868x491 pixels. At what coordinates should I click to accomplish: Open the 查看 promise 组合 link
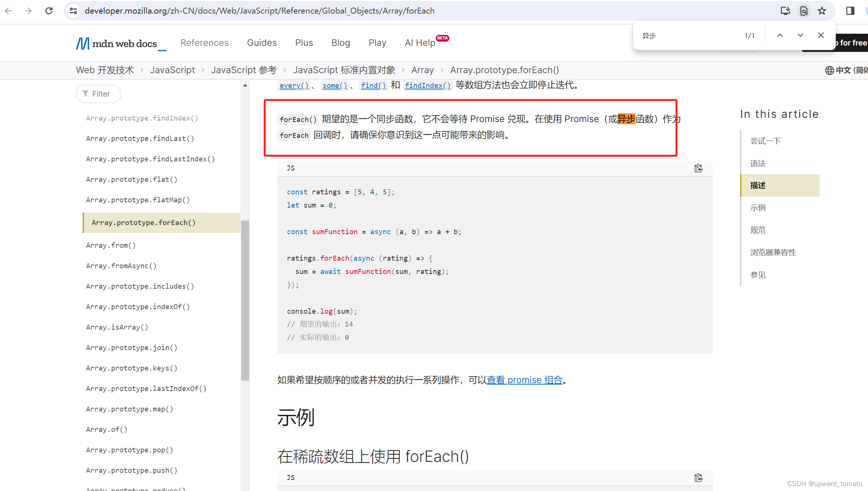click(524, 380)
